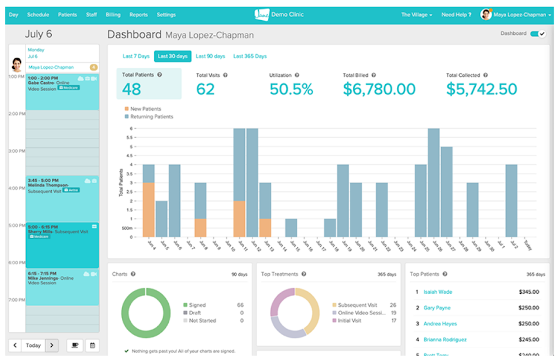Click card icon on Sherry Mills appointment

(x=94, y=226)
